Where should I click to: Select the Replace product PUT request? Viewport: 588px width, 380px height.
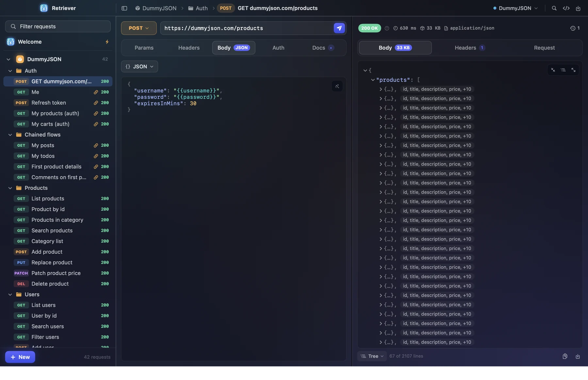58,263
